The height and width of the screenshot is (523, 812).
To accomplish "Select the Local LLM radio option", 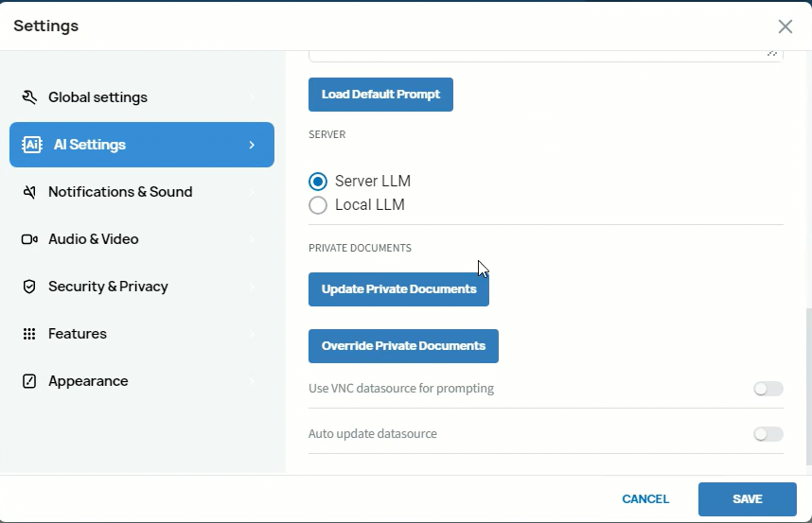I will pos(318,205).
